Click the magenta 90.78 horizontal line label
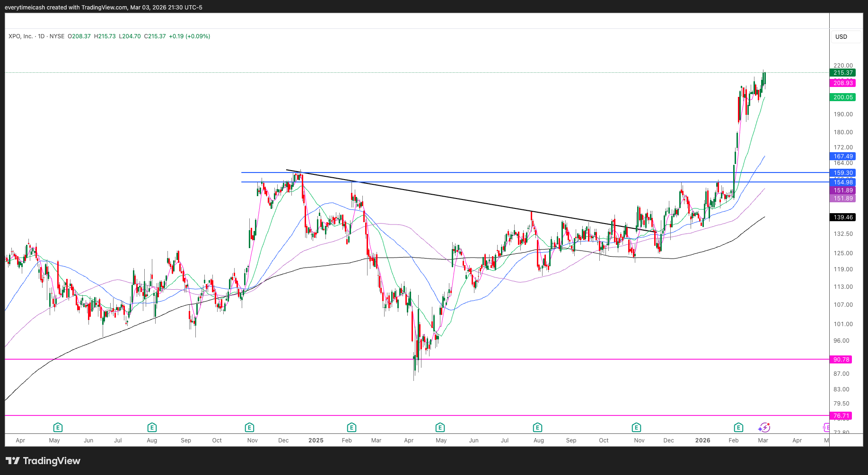 tap(841, 360)
